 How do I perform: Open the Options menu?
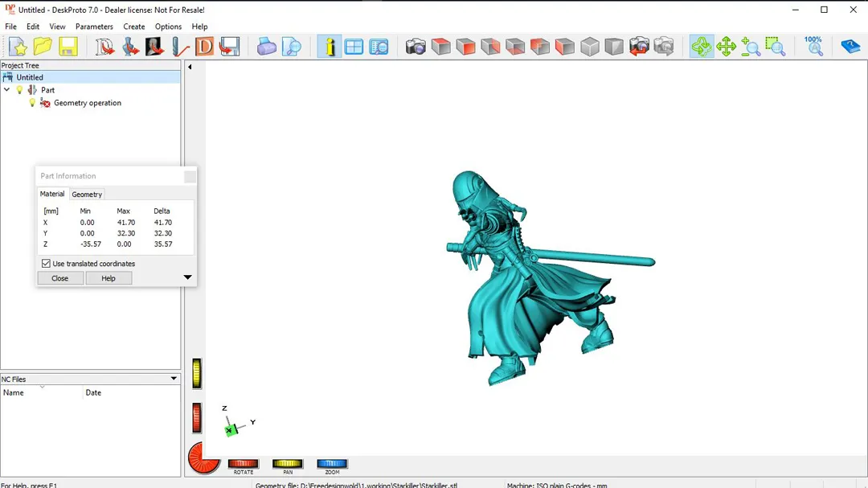[x=168, y=27]
